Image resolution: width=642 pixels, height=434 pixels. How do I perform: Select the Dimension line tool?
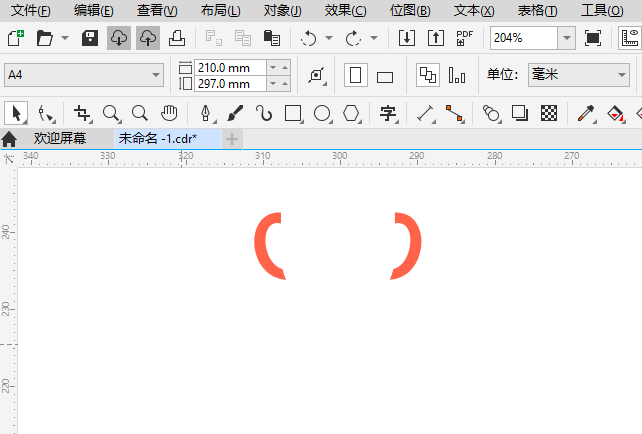click(425, 113)
